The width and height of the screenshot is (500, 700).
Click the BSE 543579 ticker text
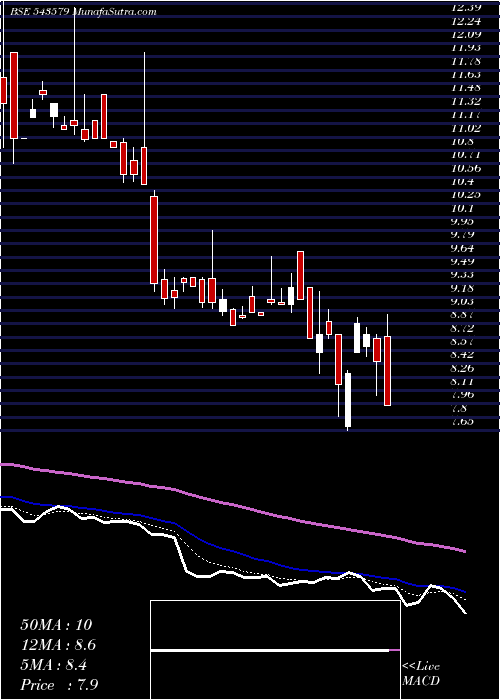(39, 12)
